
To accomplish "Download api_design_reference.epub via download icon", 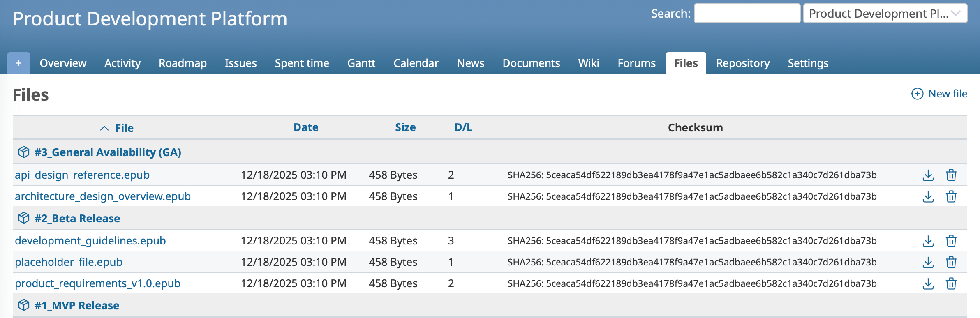I will (x=928, y=175).
